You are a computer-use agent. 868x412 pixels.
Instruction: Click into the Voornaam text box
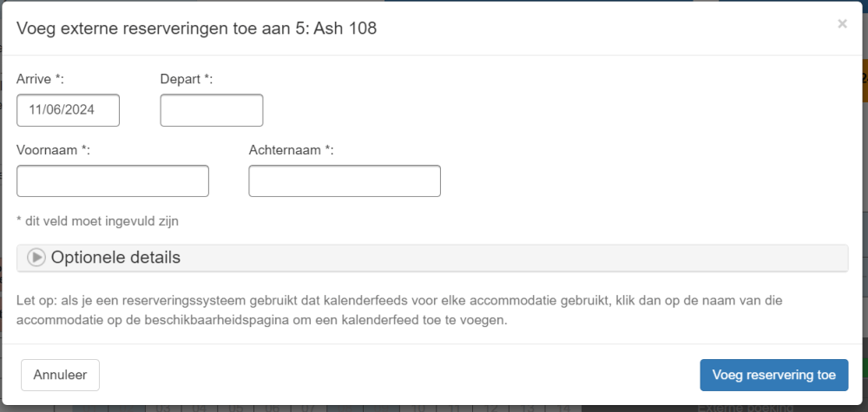(113, 181)
